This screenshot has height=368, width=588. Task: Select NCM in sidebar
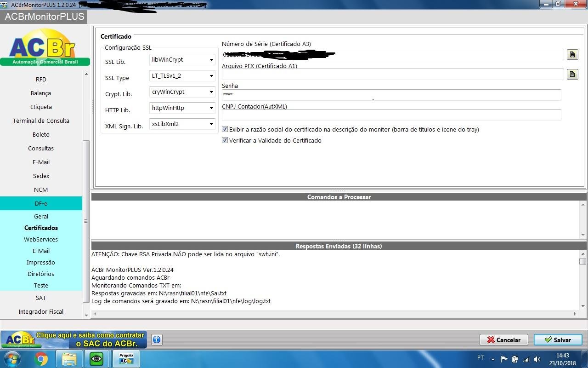41,190
